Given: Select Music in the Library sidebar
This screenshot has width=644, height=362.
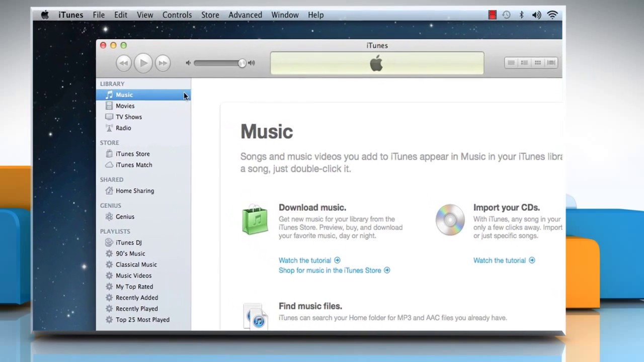Looking at the screenshot, I should pos(143,95).
